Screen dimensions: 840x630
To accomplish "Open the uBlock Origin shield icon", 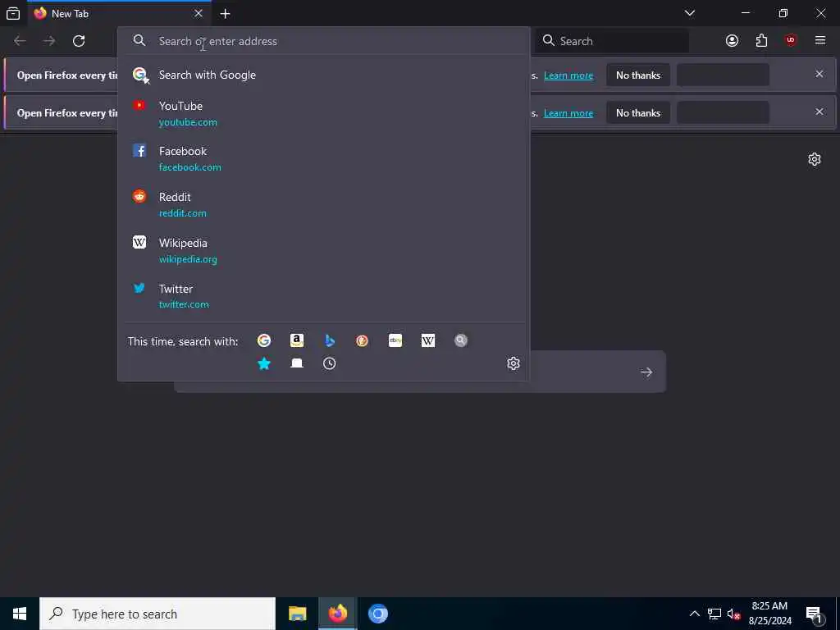I will tap(791, 41).
